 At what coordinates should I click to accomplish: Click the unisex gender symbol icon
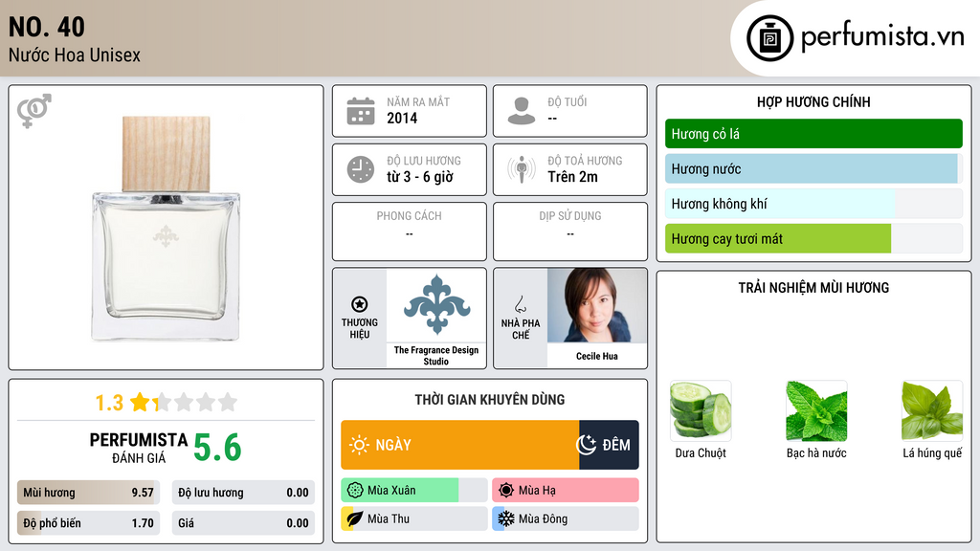[33, 111]
